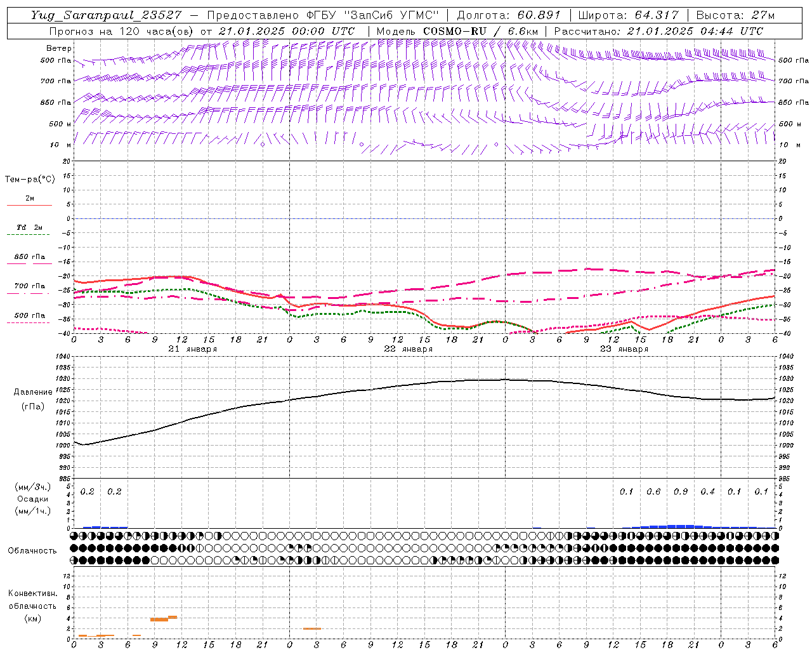Click the 'Широта: 64.317' header value
This screenshot has height=650, width=812.
(628, 15)
